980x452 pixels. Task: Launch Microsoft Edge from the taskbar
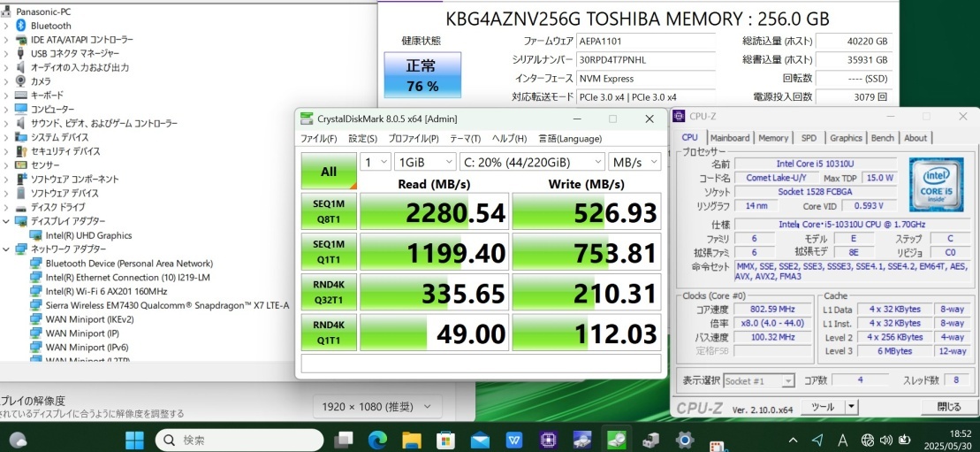pos(376,440)
